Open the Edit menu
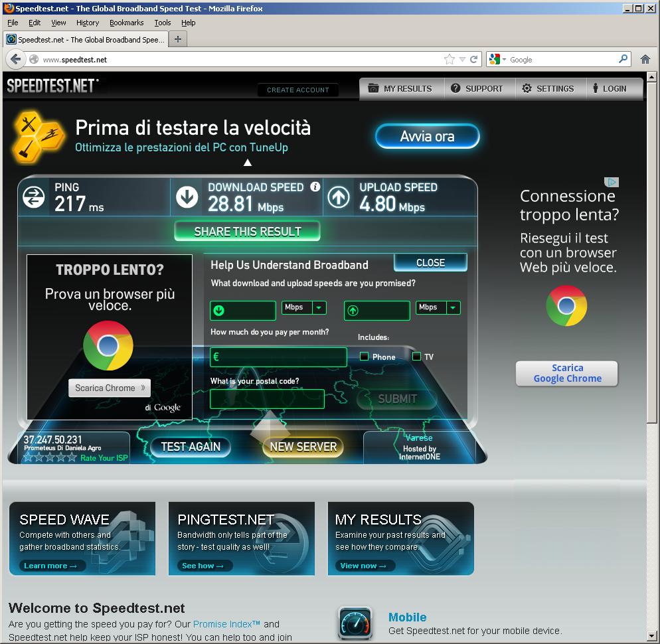Screen dimensions: 660x644 tap(35, 23)
